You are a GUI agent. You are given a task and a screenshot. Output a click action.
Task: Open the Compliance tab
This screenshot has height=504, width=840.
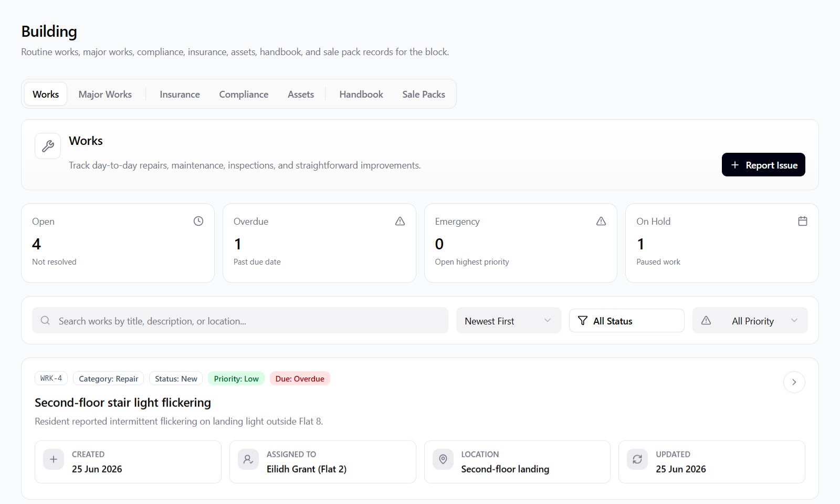coord(244,94)
